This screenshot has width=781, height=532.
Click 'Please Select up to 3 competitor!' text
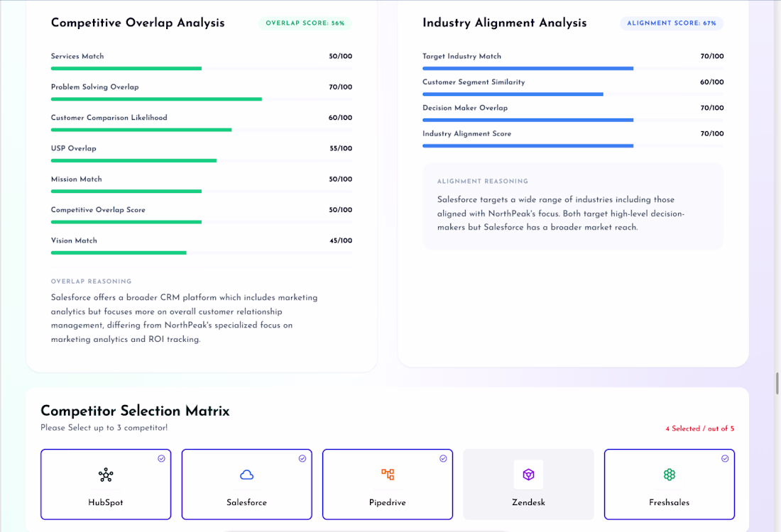pos(104,428)
